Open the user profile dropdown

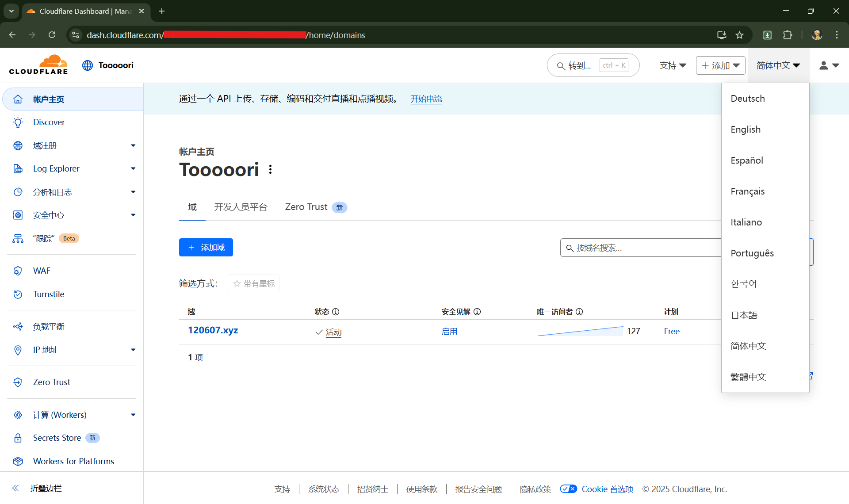pyautogui.click(x=829, y=65)
